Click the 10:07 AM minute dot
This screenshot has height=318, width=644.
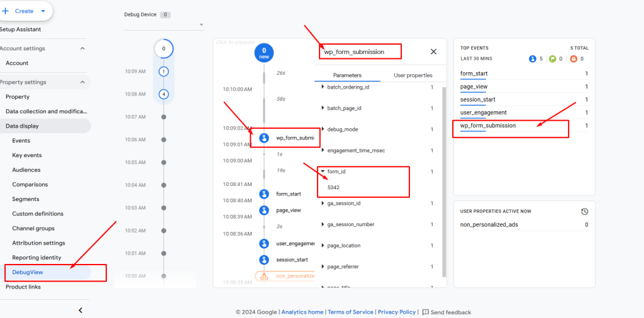click(x=164, y=117)
